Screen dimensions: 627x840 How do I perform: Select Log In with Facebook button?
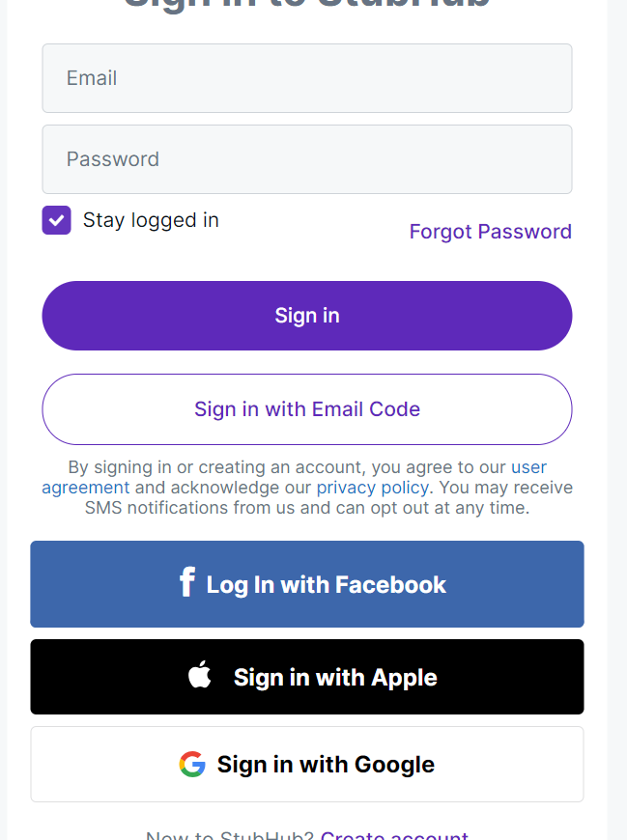coord(307,584)
